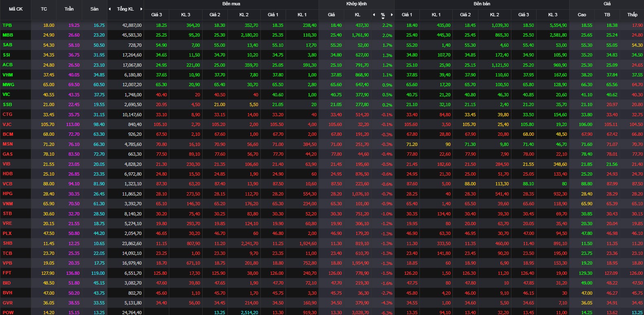Click the left arrow beside the % header

[x=374, y=15]
